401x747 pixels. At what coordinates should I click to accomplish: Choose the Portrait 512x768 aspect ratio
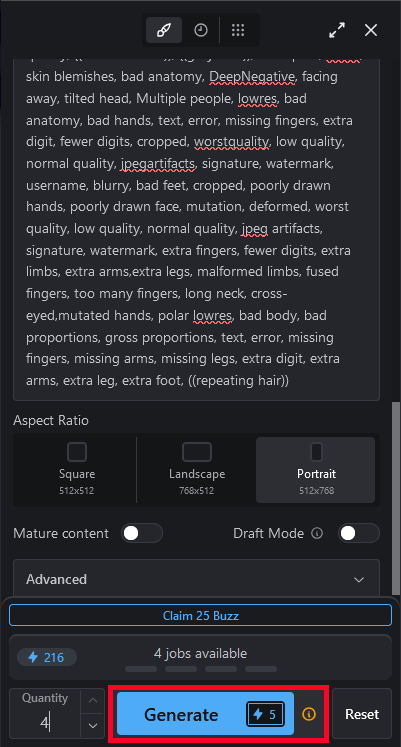[x=316, y=469]
